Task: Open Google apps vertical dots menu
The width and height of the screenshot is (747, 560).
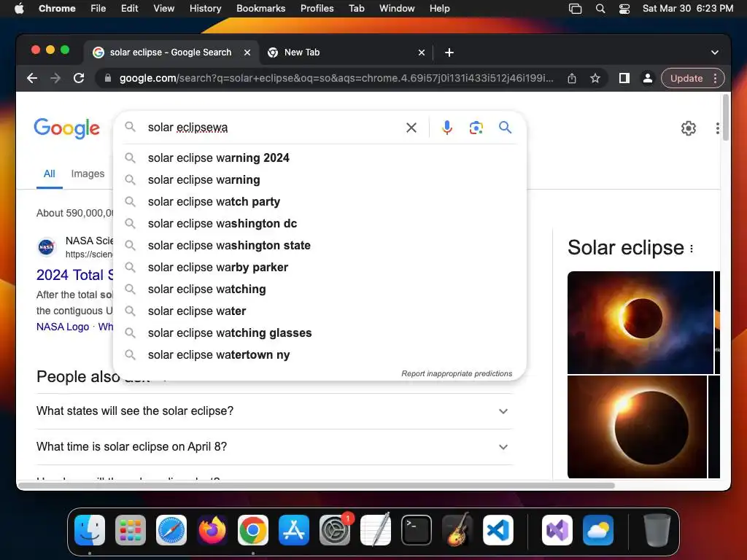Action: [717, 128]
